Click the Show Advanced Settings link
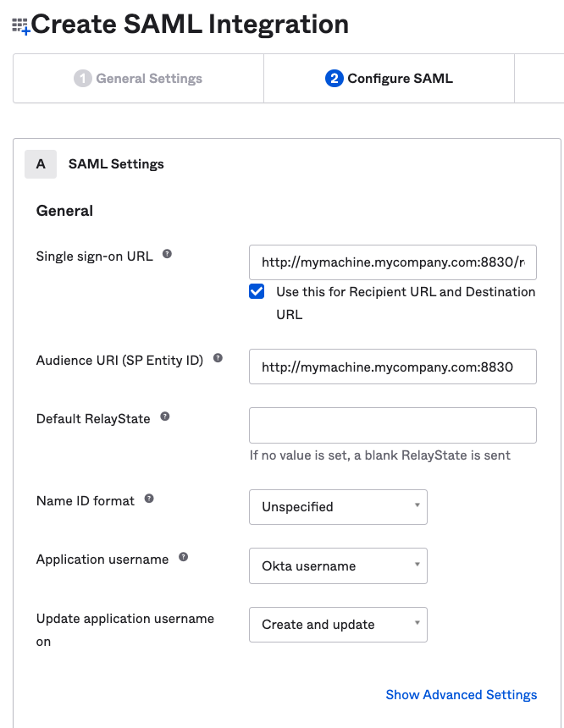The height and width of the screenshot is (728, 564). 461,694
